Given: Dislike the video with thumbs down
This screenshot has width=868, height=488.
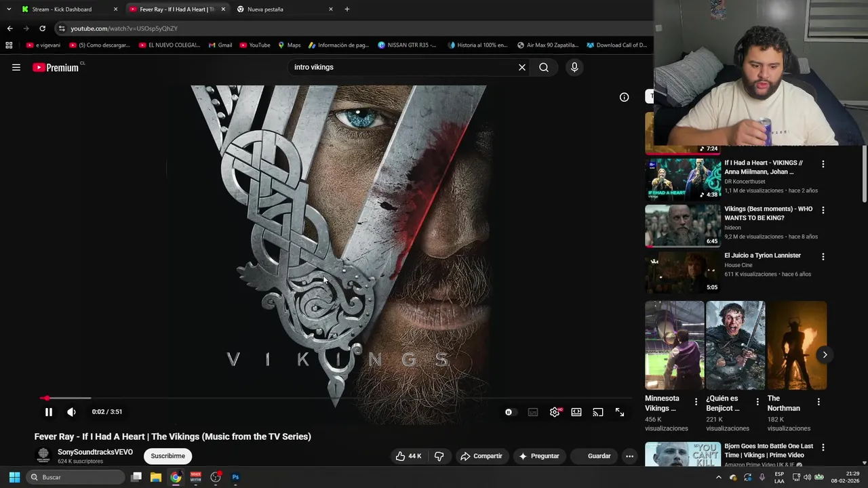Looking at the screenshot, I should 439,456.
